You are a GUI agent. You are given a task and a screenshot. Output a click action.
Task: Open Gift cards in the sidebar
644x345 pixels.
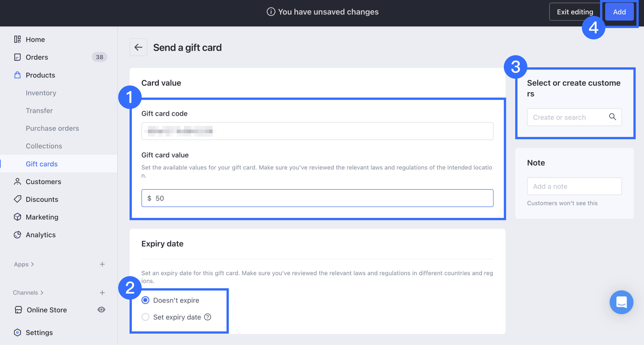(x=42, y=164)
